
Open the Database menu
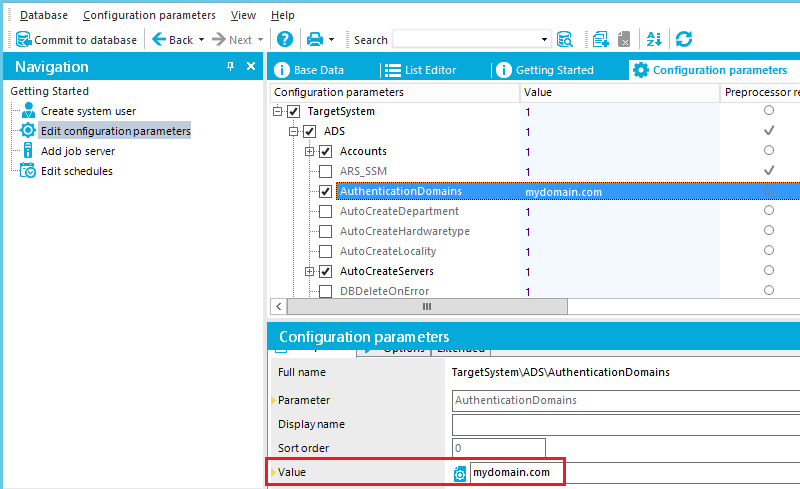tap(43, 15)
